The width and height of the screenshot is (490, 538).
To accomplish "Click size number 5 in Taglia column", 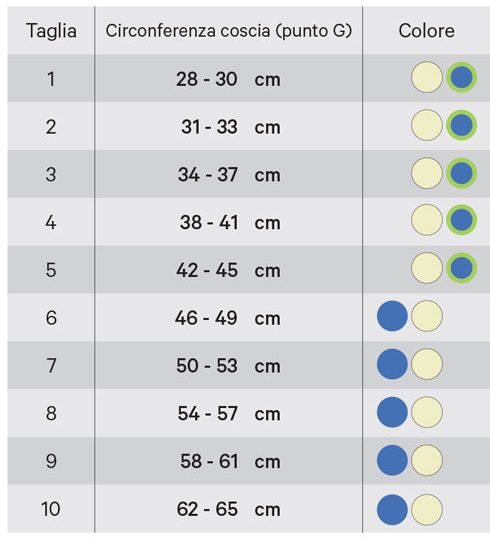I will 51,270.
